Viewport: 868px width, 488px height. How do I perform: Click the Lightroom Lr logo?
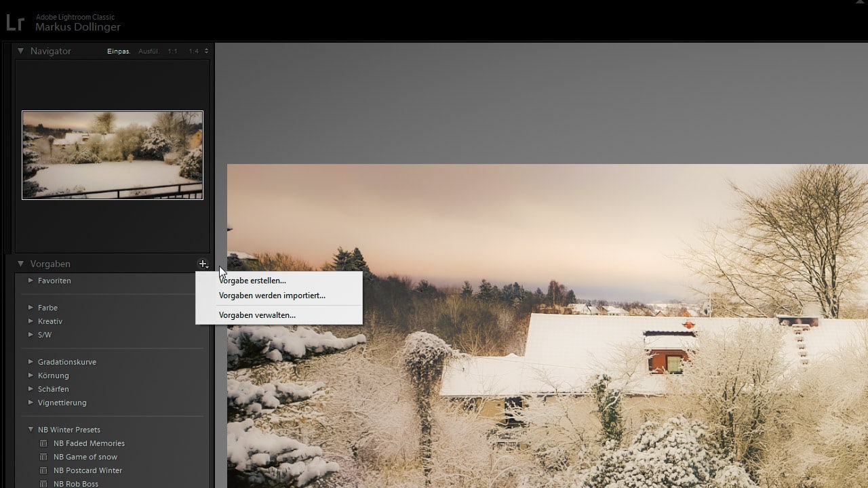(16, 22)
